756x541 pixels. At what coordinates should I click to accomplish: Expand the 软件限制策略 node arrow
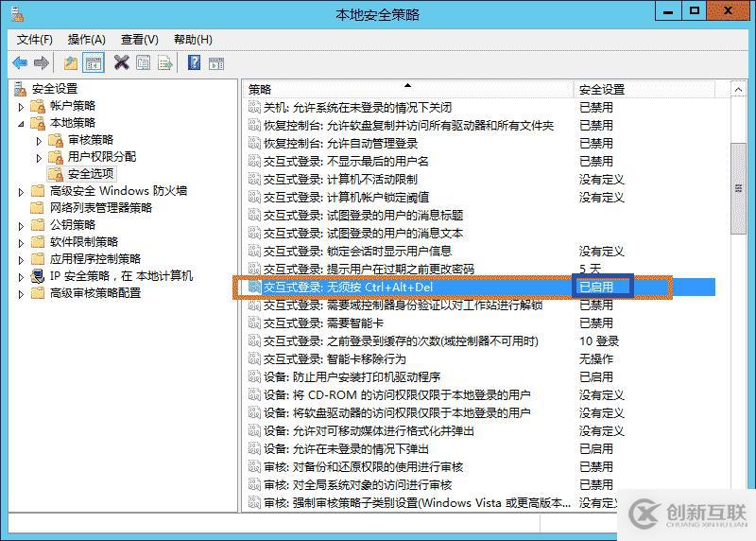tap(21, 243)
